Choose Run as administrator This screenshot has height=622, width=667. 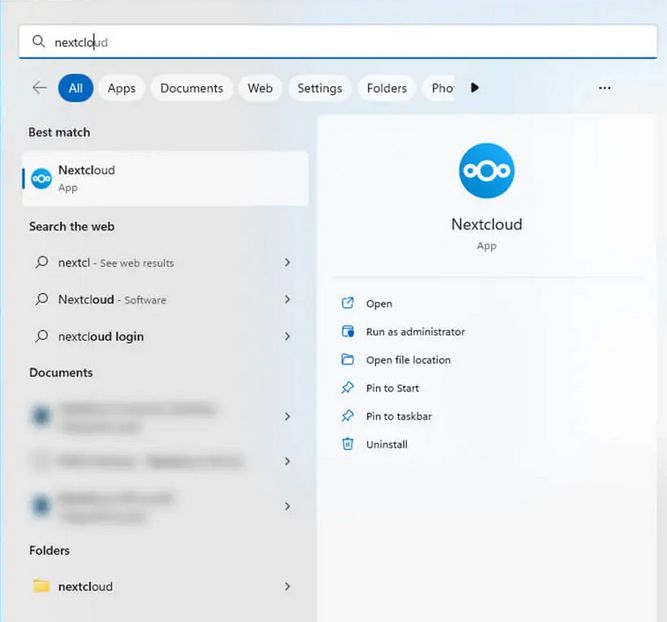tap(415, 332)
